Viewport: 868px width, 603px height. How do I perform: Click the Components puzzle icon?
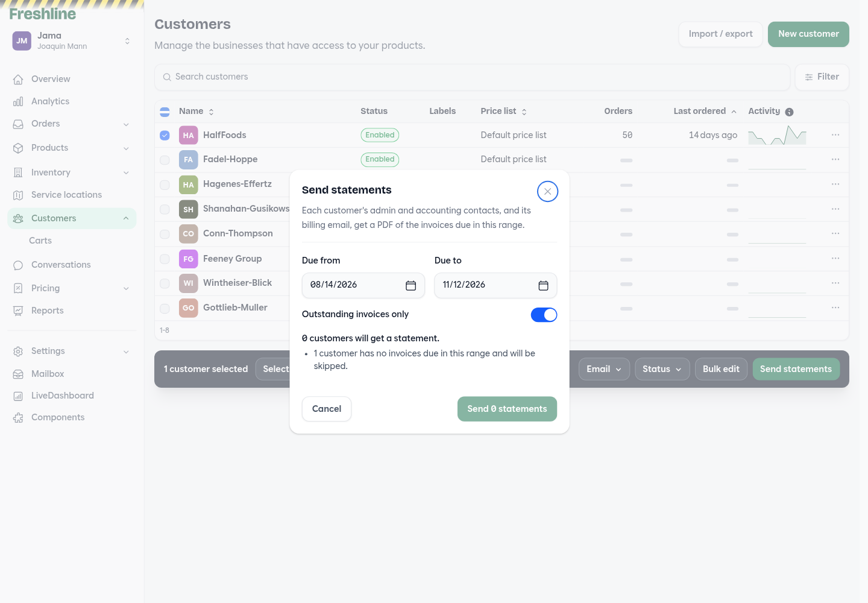click(18, 418)
